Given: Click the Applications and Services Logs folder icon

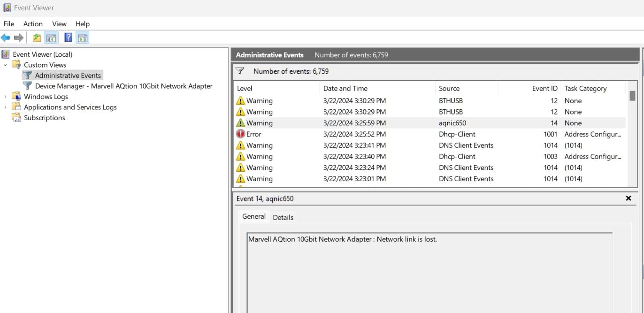Looking at the screenshot, I should pos(16,107).
